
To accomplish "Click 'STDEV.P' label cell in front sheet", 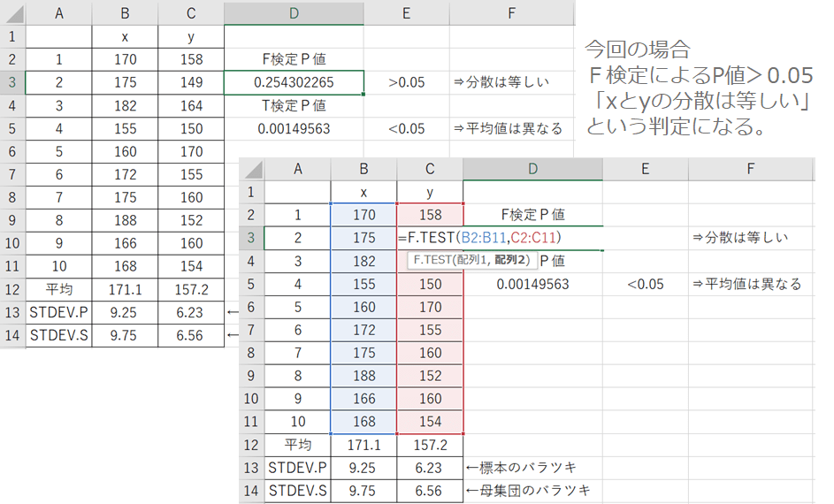I will 297,468.
